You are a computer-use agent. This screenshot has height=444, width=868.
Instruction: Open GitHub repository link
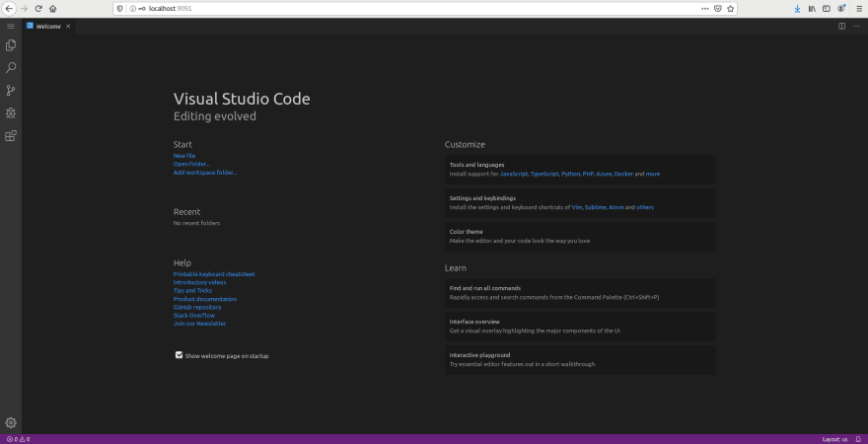pyautogui.click(x=197, y=307)
